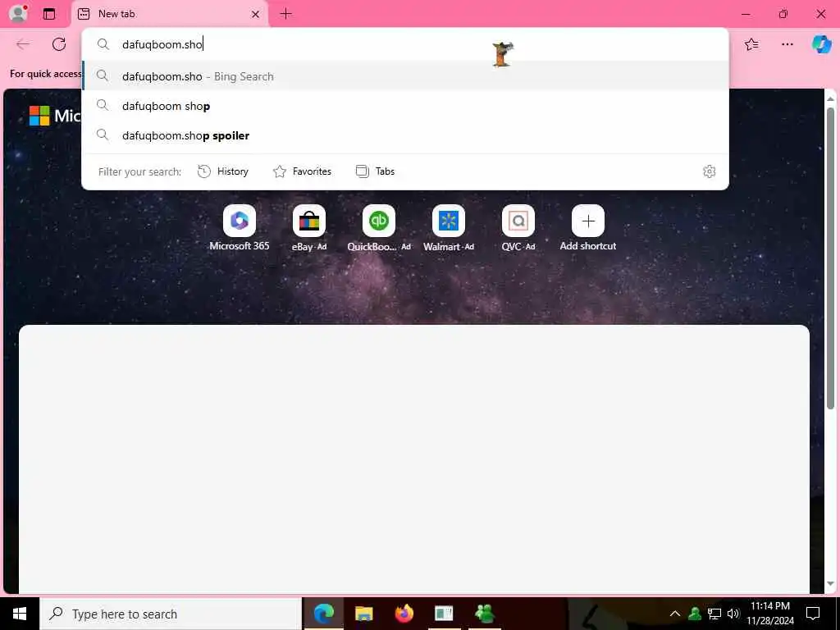The width and height of the screenshot is (840, 630).
Task: Open the news-window app on taskbar
Action: coord(444,614)
